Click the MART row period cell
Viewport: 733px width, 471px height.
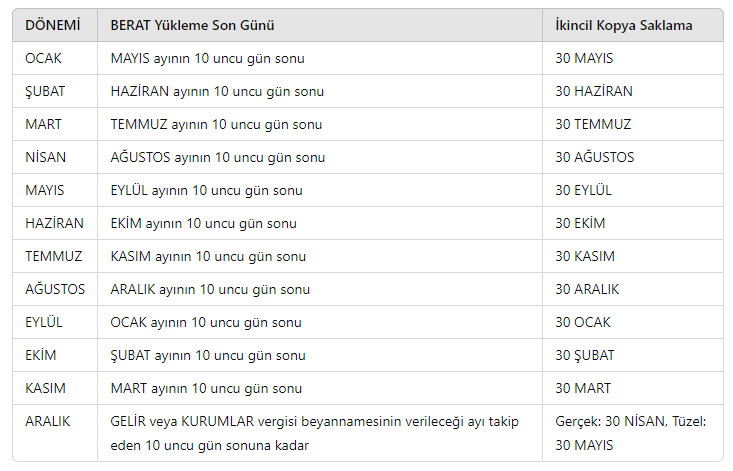[55, 124]
